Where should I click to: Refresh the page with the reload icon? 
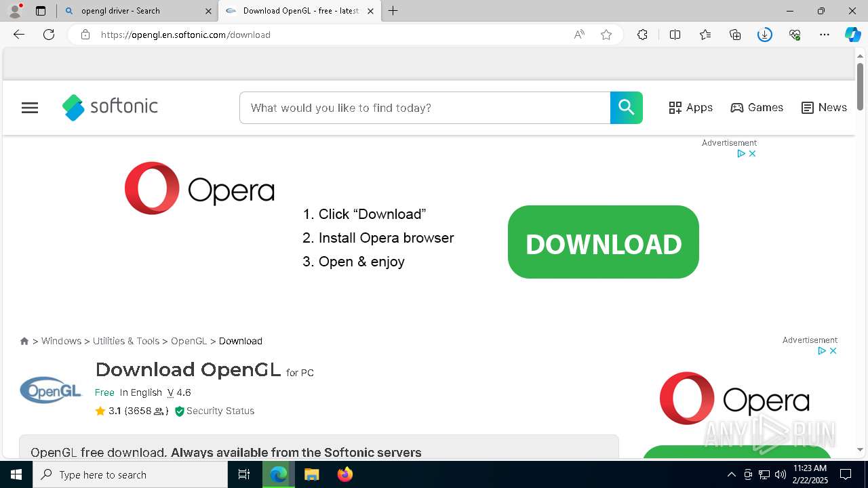tap(49, 35)
